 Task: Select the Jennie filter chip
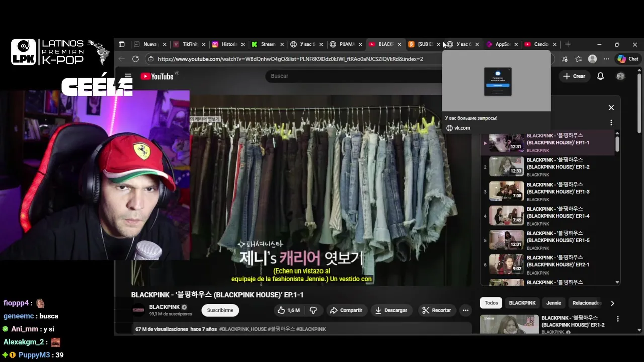pos(554,303)
